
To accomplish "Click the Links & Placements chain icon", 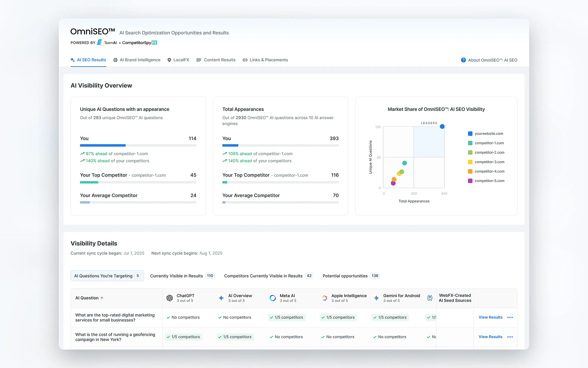I will (x=245, y=60).
